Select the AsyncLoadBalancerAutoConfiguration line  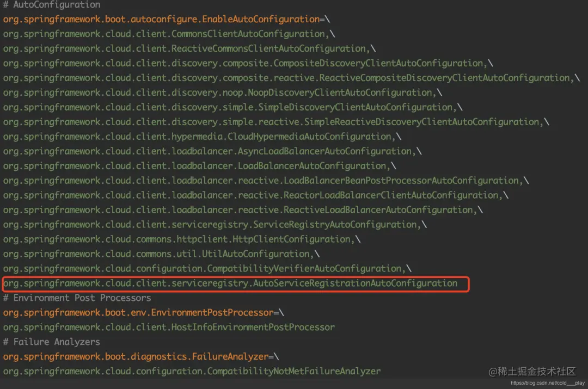tap(212, 151)
